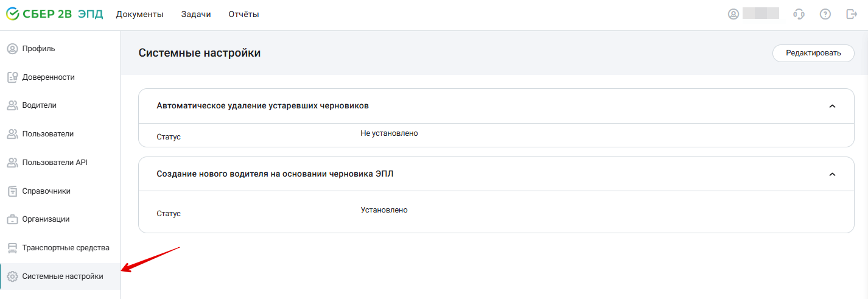The height and width of the screenshot is (299, 868).
Task: Open the Профиль sidebar icon
Action: pyautogui.click(x=12, y=49)
